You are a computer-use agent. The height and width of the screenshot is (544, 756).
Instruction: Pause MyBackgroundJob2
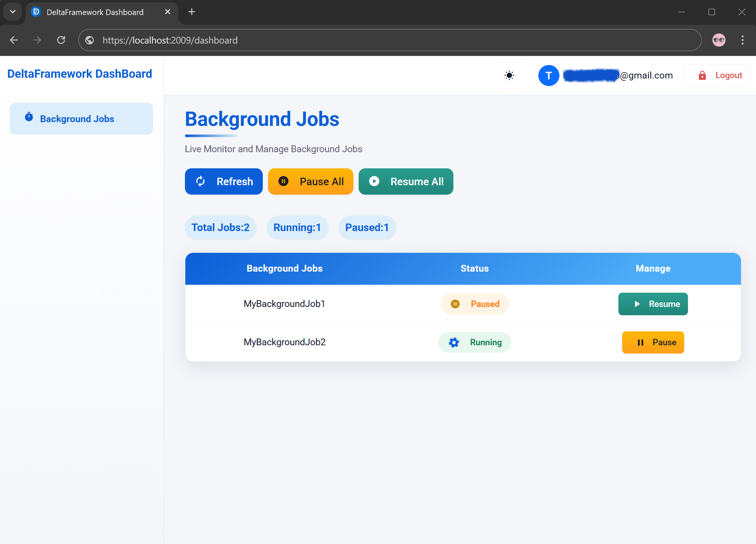[x=653, y=342]
